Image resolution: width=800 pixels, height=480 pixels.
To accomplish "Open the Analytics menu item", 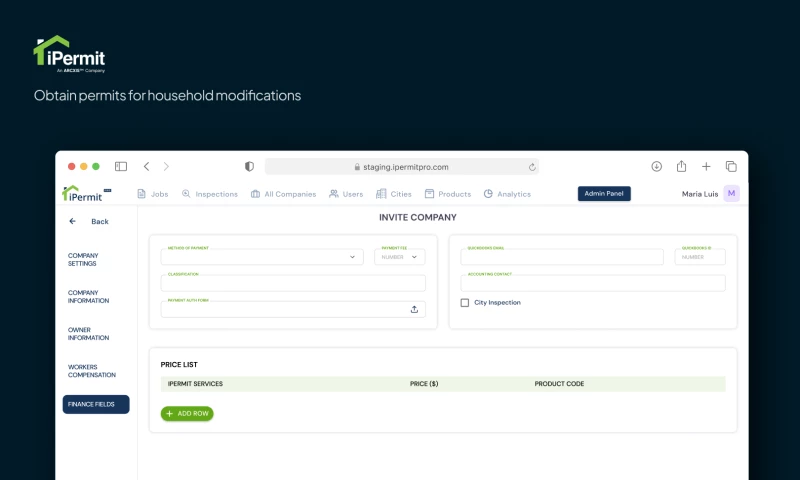I will [507, 194].
